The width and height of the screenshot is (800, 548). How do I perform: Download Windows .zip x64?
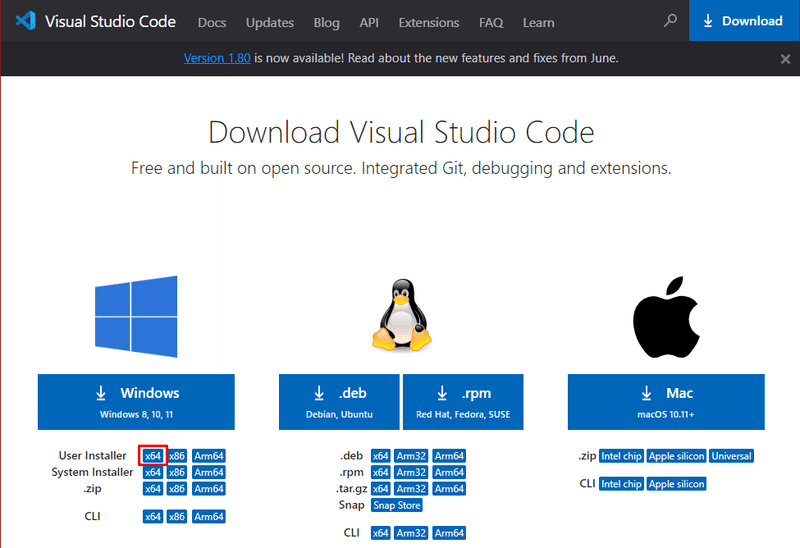click(x=153, y=488)
